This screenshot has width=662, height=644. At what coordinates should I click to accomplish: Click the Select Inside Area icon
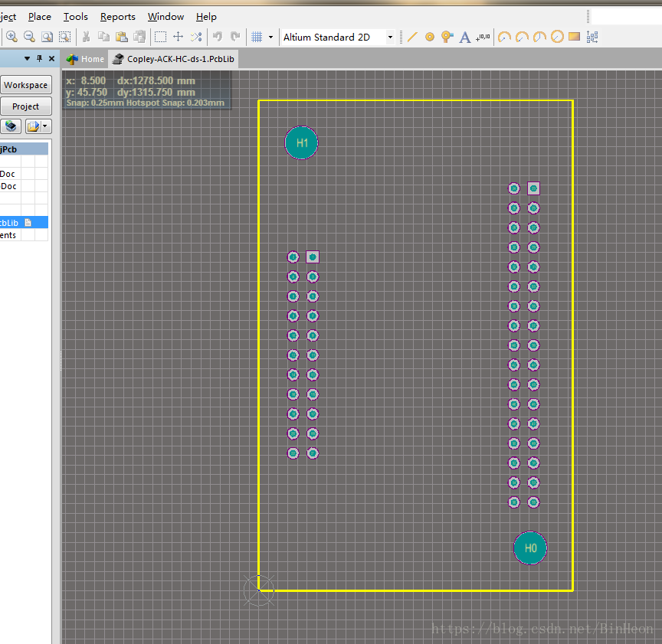point(160,37)
